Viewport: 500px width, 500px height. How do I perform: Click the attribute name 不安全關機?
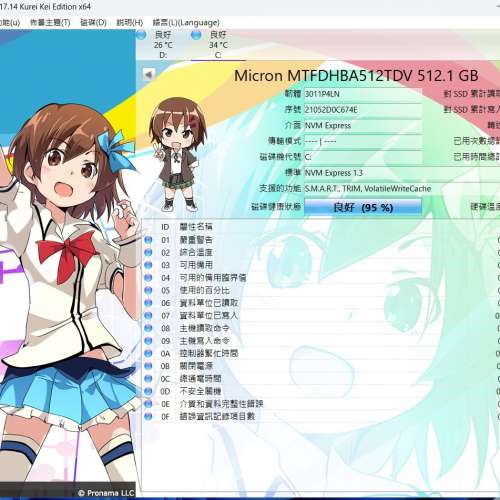(x=200, y=391)
